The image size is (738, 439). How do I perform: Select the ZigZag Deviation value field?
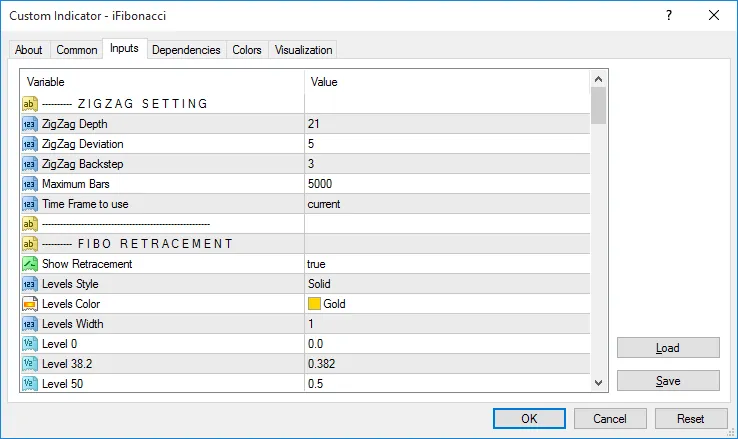446,144
